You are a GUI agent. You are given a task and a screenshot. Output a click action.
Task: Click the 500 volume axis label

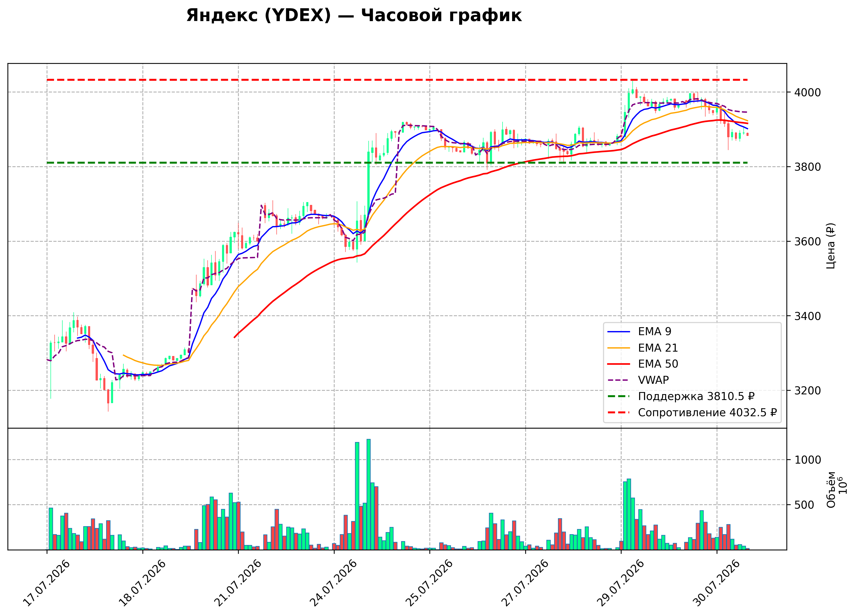pos(804,505)
